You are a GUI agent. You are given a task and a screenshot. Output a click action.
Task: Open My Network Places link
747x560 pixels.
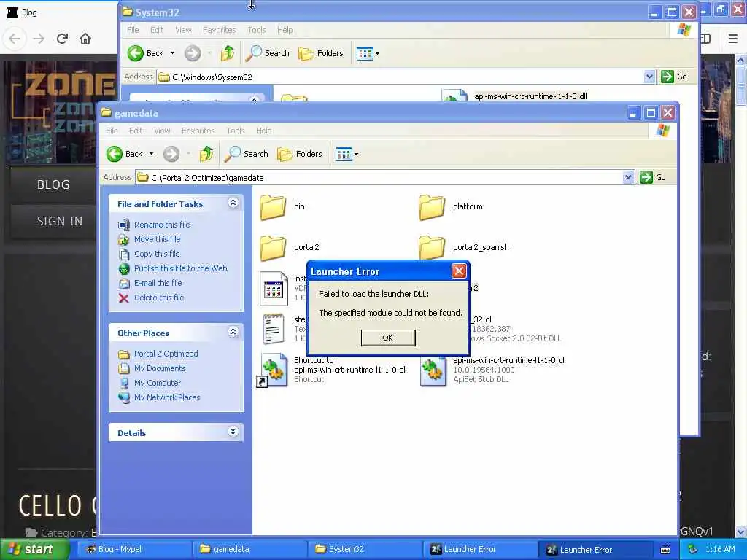click(x=167, y=397)
